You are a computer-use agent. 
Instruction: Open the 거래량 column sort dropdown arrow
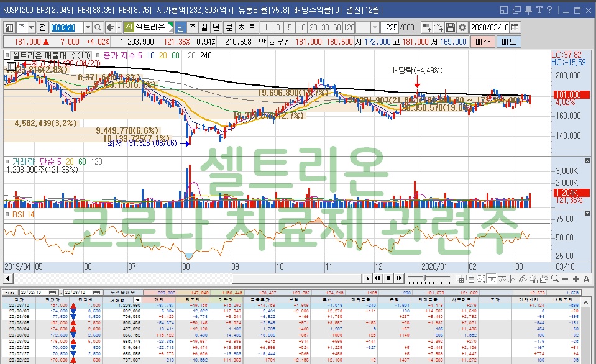[137, 300]
